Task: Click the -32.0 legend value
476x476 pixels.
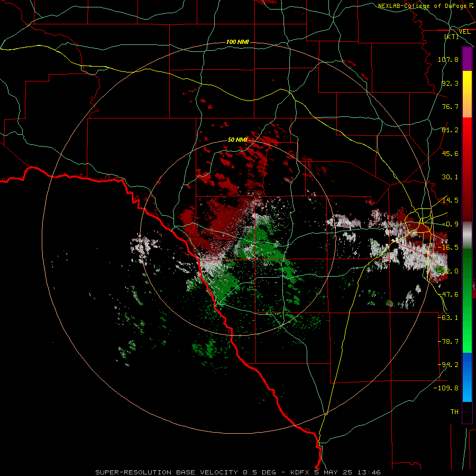Action: 448,271
